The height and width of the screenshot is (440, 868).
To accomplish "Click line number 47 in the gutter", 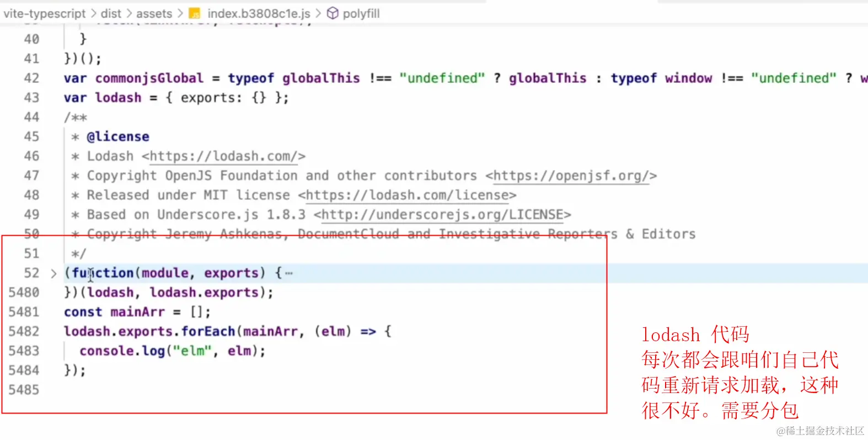I will coord(31,176).
